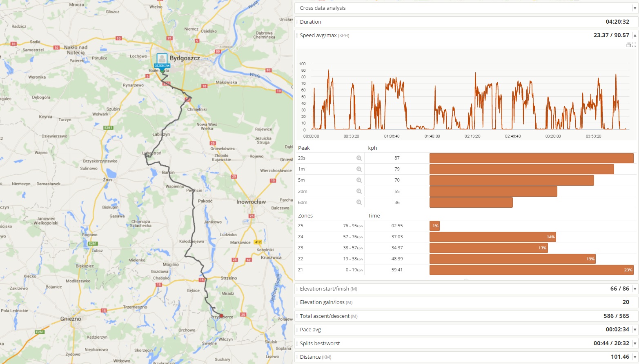Expand the speed chart to fullscreen
Image resolution: width=639 pixels, height=364 pixels.
pos(634,45)
